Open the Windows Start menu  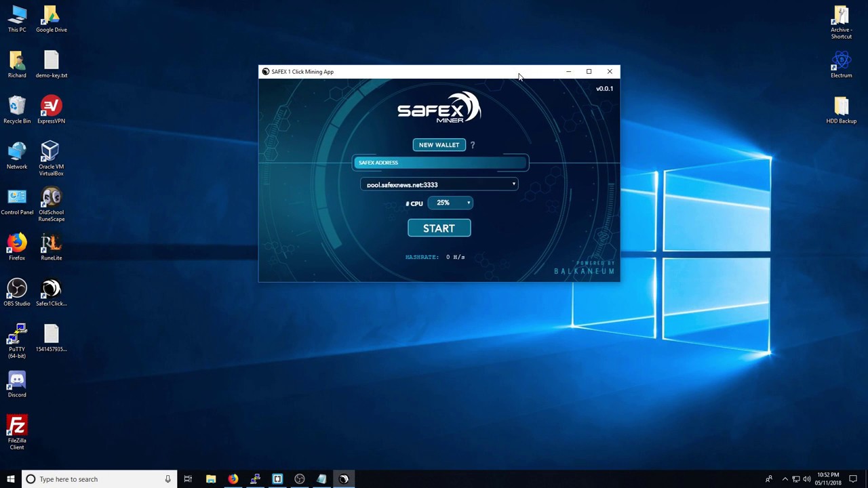tap(10, 479)
